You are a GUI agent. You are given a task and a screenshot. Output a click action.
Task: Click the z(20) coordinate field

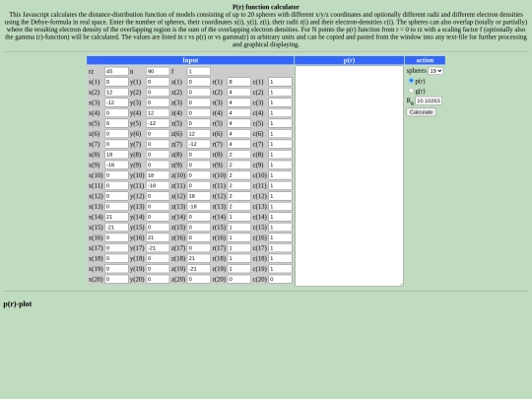click(x=198, y=279)
